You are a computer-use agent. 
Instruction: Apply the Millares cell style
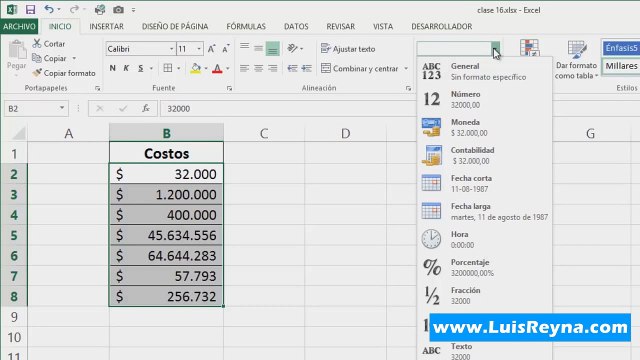(x=621, y=66)
